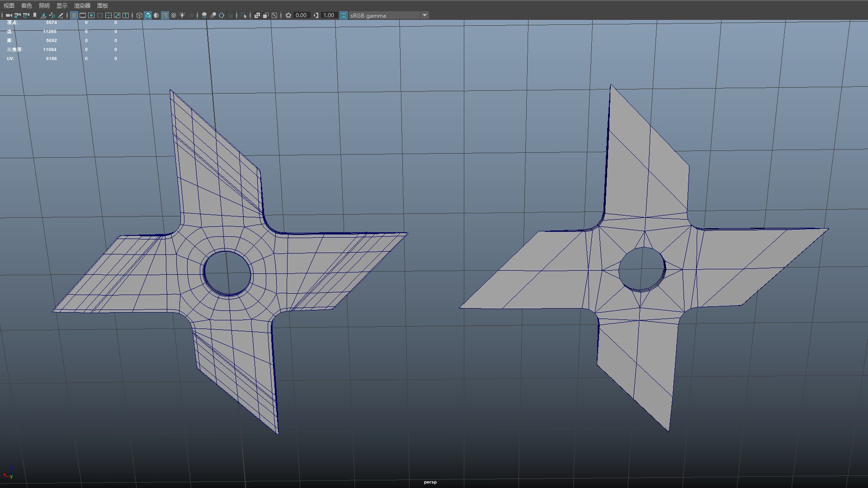Click the 2D pan/zoom icon

[52, 15]
